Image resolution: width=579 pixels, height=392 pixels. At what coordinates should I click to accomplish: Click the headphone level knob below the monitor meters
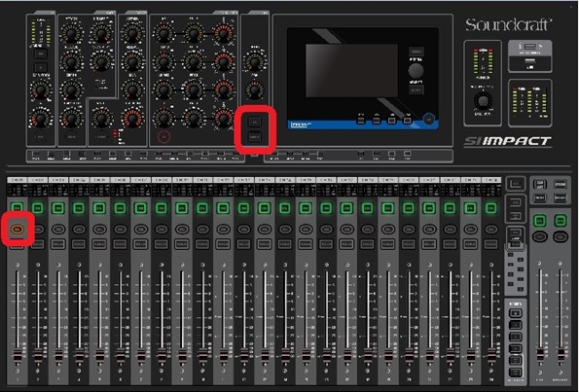click(483, 100)
